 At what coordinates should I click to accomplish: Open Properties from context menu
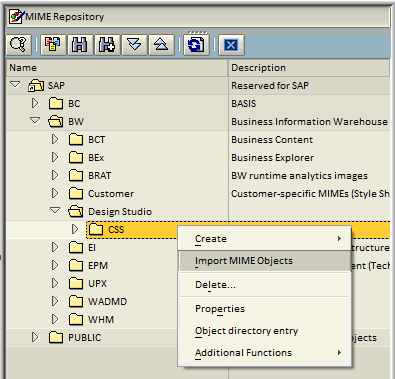click(264, 309)
